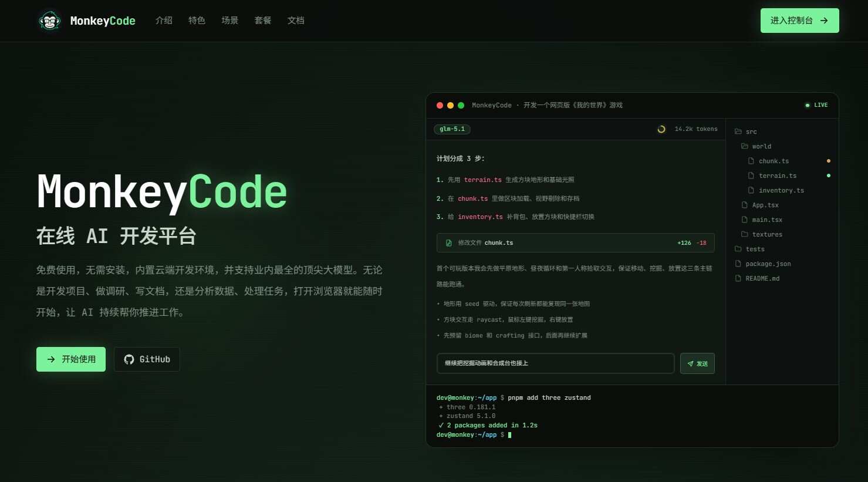
Task: Click the +126 additions count
Action: click(x=684, y=242)
